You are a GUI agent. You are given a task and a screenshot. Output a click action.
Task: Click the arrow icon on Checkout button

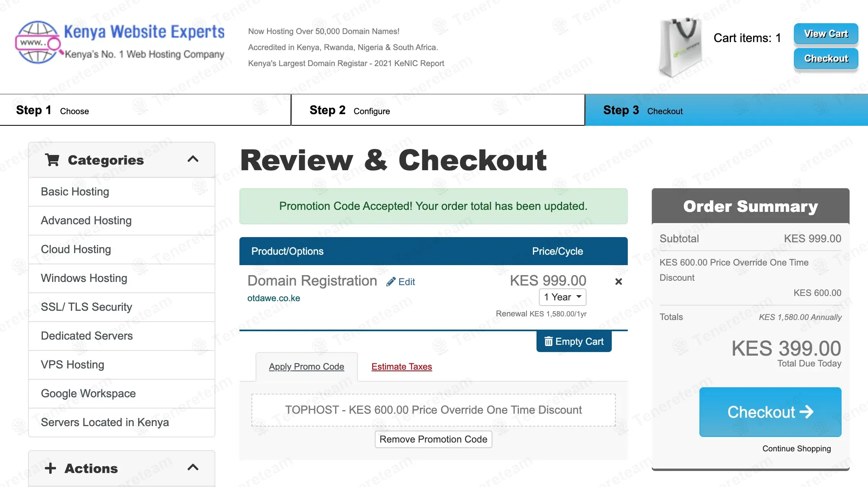coord(806,412)
